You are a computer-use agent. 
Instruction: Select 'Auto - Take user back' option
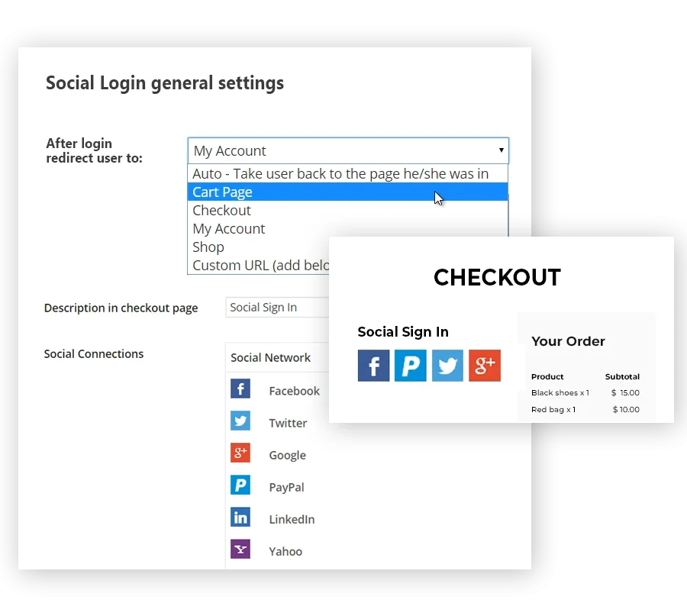click(347, 173)
